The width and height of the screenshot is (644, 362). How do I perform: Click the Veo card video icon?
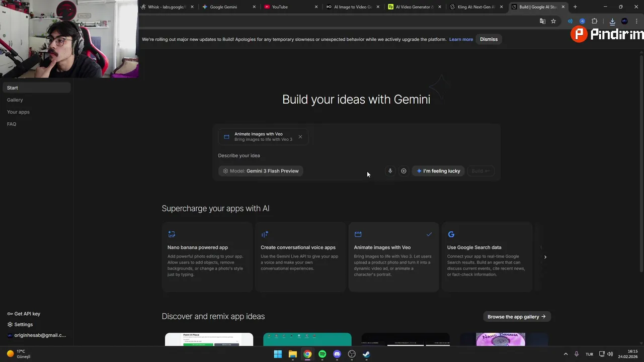point(358,234)
